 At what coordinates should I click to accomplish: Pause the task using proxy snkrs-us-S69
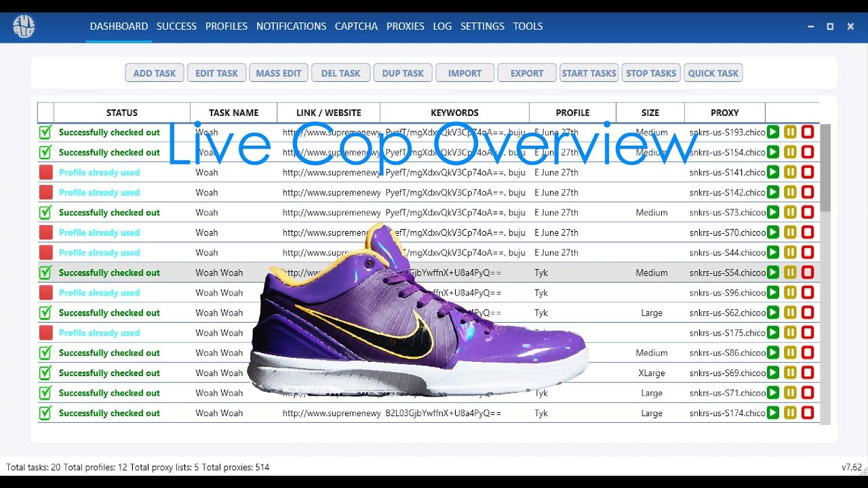(x=790, y=373)
